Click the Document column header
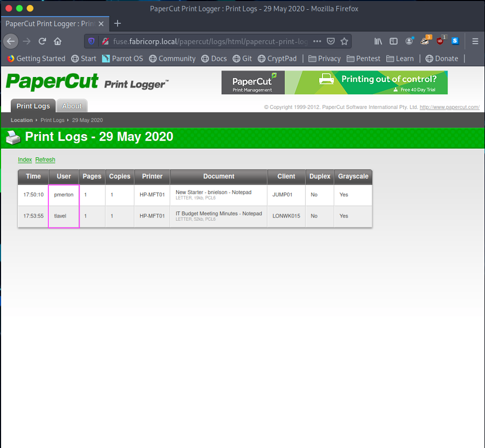Image resolution: width=485 pixels, height=448 pixels. pyautogui.click(x=219, y=176)
